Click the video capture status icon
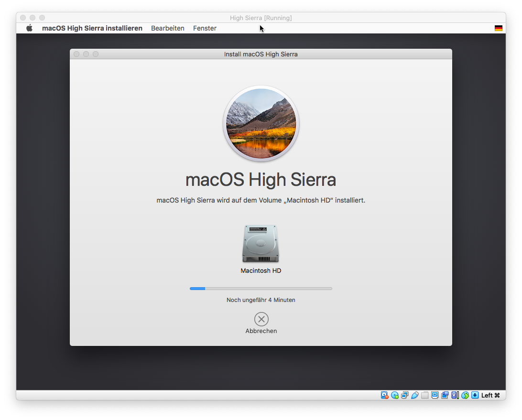Screen dimensions: 522x420 pos(445,395)
